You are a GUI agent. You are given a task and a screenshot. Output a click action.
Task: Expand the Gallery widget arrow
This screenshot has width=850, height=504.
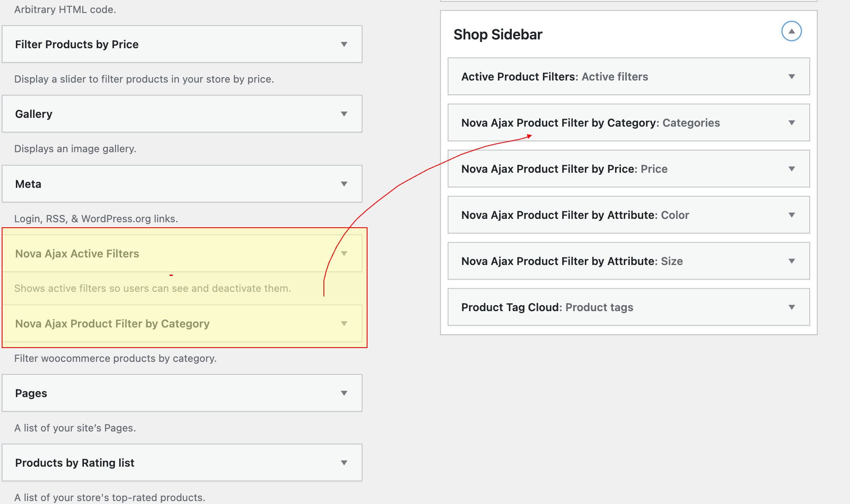click(x=344, y=114)
